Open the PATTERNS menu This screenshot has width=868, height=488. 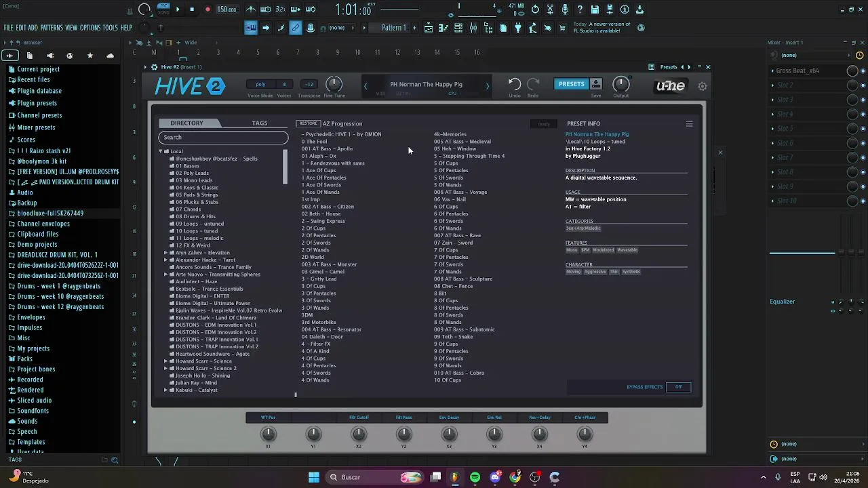coord(52,28)
